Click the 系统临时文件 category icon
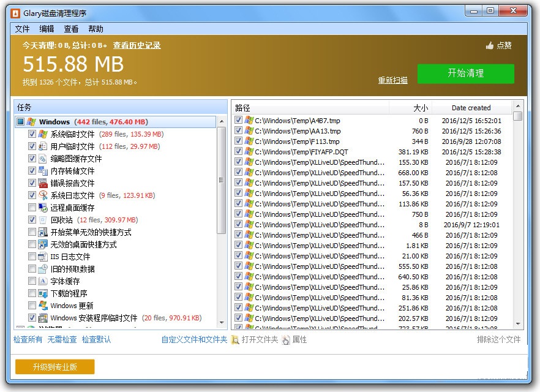Image resolution: width=540 pixels, height=392 pixels. [x=43, y=134]
